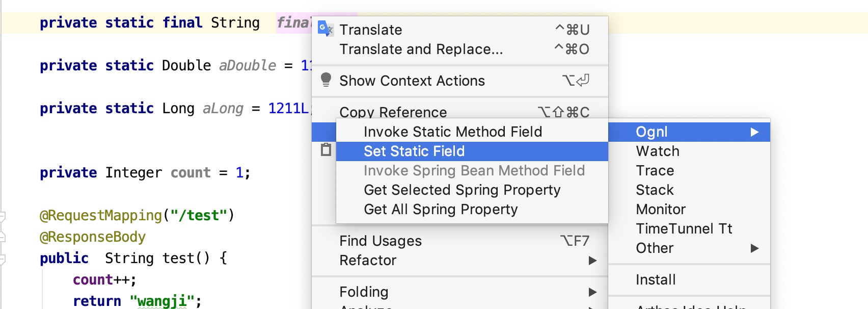The height and width of the screenshot is (309, 868).
Task: Expand the Ognl submenu arrow
Action: pyautogui.click(x=754, y=132)
